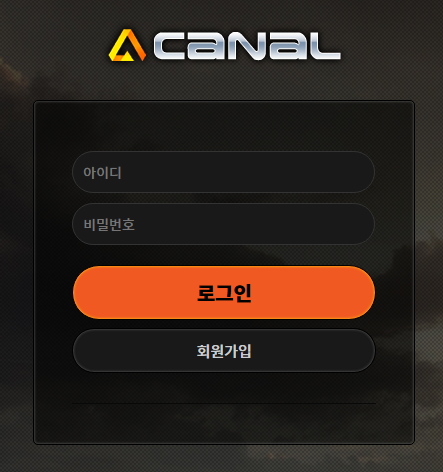Viewport: 443px width, 472px height.
Task: Focus the 아이디 input field
Action: click(223, 172)
